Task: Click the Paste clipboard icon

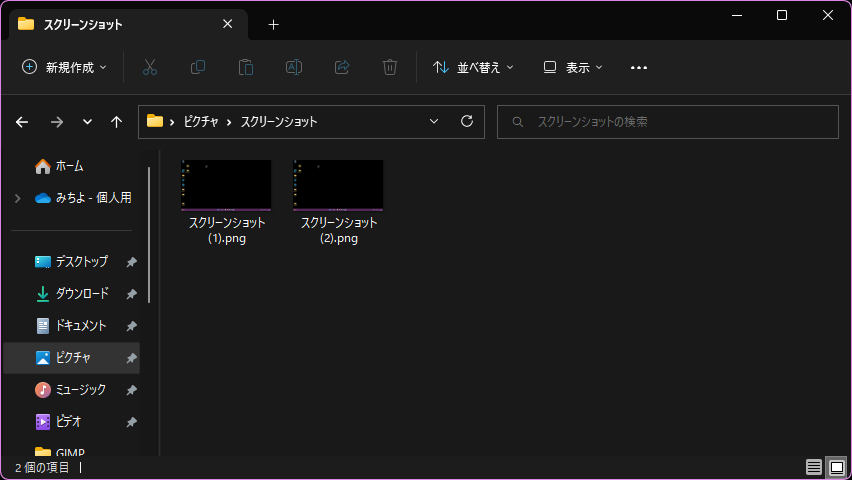Action: 246,67
